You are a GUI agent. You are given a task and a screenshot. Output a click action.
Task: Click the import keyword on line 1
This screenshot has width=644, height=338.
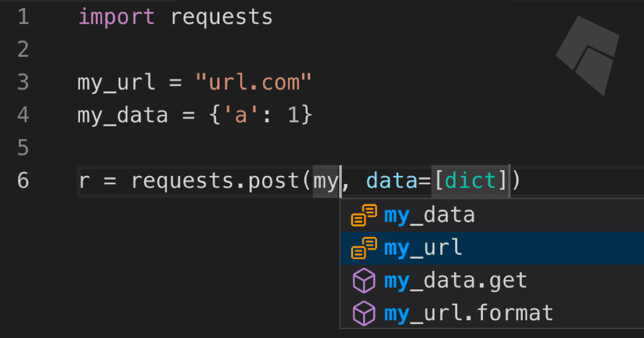(116, 17)
